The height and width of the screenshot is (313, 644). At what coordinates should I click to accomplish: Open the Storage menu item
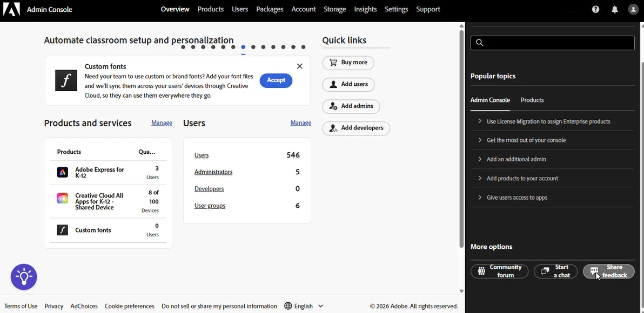point(335,9)
